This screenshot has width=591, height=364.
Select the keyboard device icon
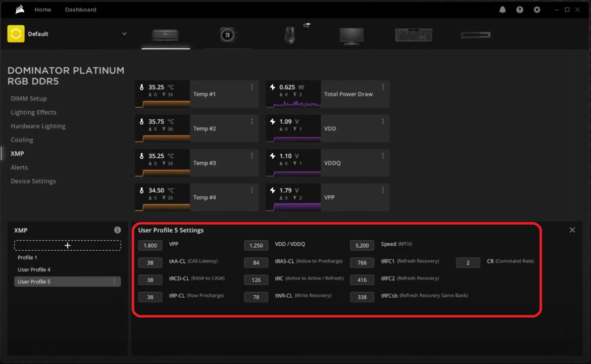pos(413,34)
